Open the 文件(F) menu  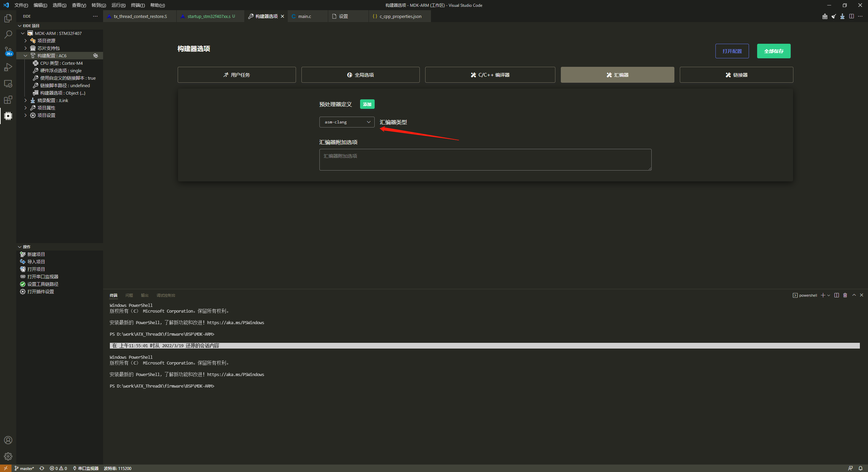21,5
